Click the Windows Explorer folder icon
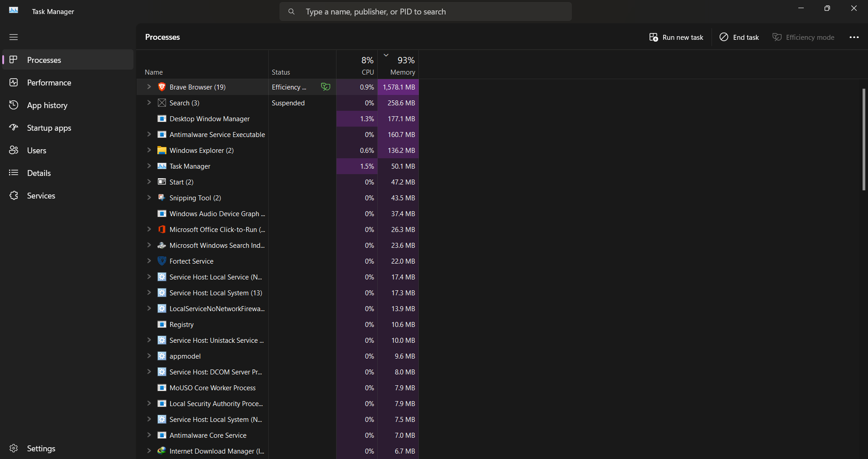Image resolution: width=868 pixels, height=459 pixels. [x=161, y=150]
